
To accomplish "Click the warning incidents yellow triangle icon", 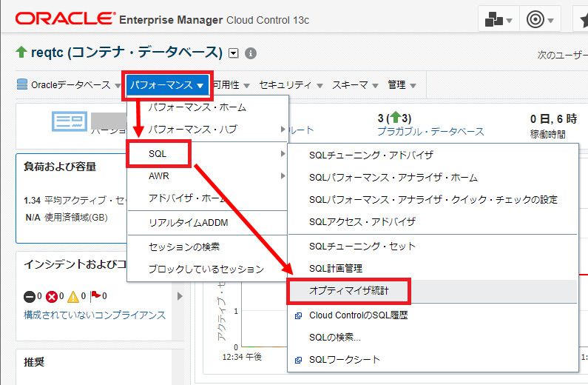I will click(x=73, y=296).
